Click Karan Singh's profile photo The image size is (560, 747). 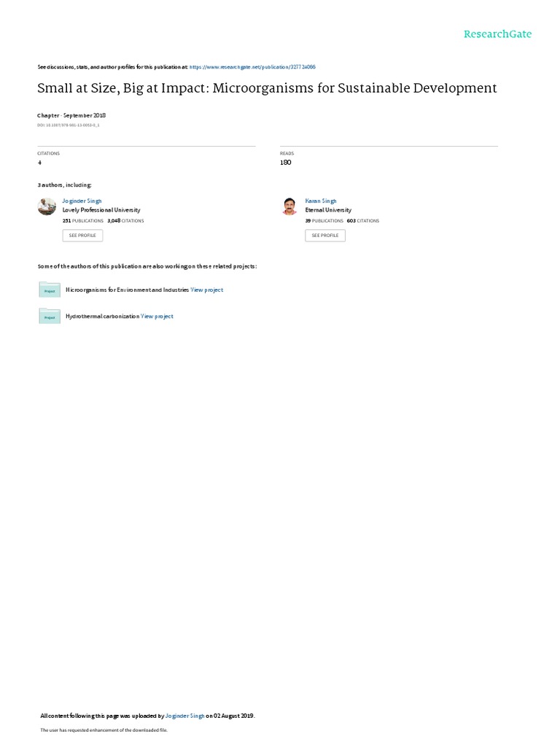289,206
